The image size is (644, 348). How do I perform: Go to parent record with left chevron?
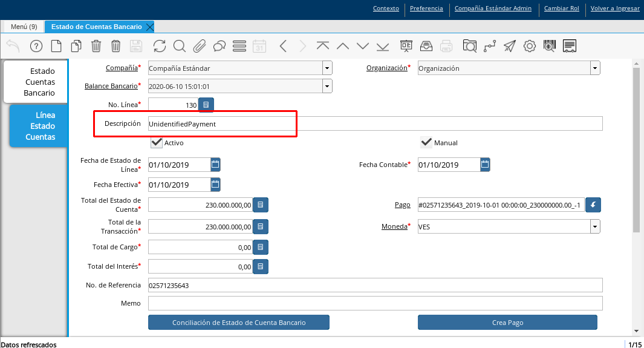pyautogui.click(x=283, y=46)
